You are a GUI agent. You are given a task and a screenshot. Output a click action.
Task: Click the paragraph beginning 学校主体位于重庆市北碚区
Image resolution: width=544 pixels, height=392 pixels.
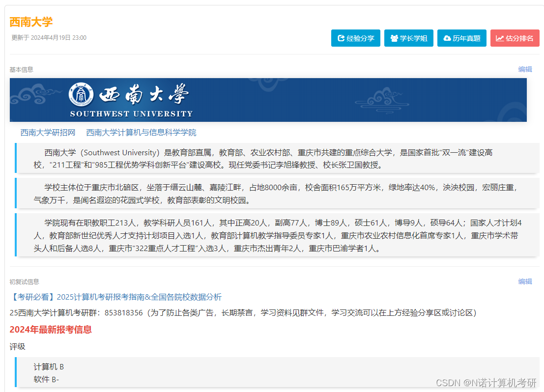(277, 193)
